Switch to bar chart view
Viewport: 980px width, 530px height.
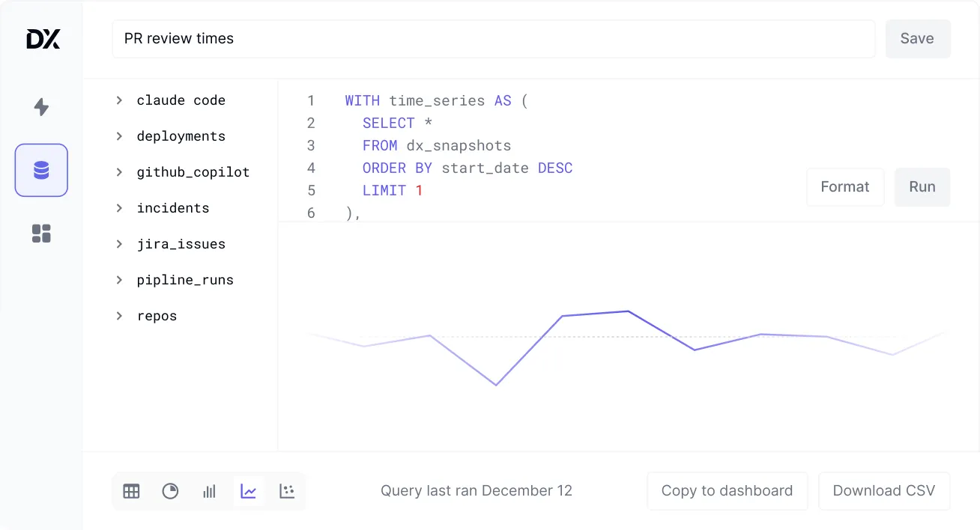click(209, 491)
